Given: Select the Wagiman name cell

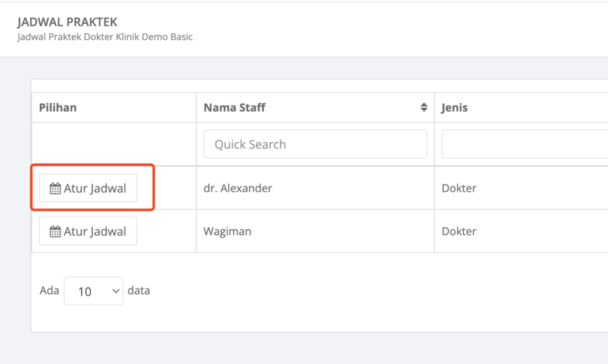Looking at the screenshot, I should (x=227, y=231).
